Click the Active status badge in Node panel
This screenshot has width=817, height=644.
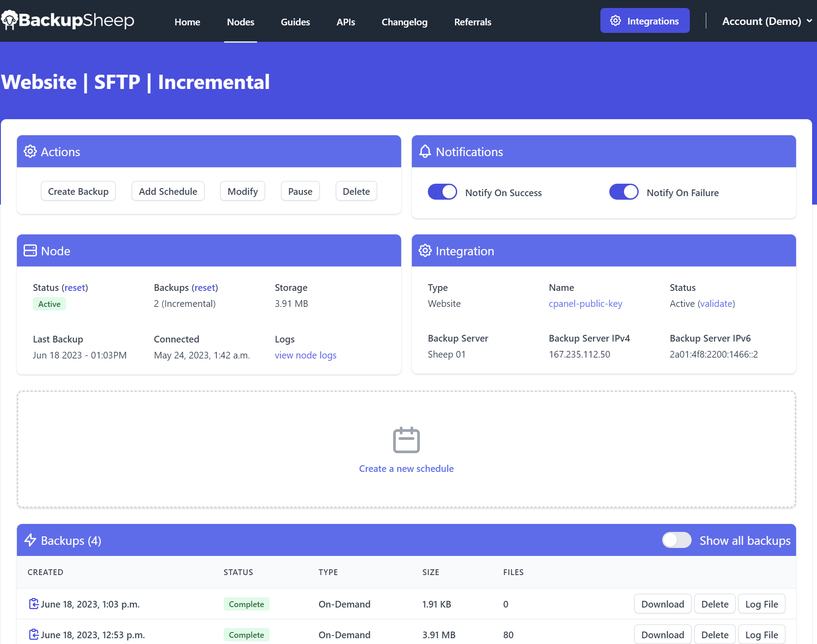49,304
